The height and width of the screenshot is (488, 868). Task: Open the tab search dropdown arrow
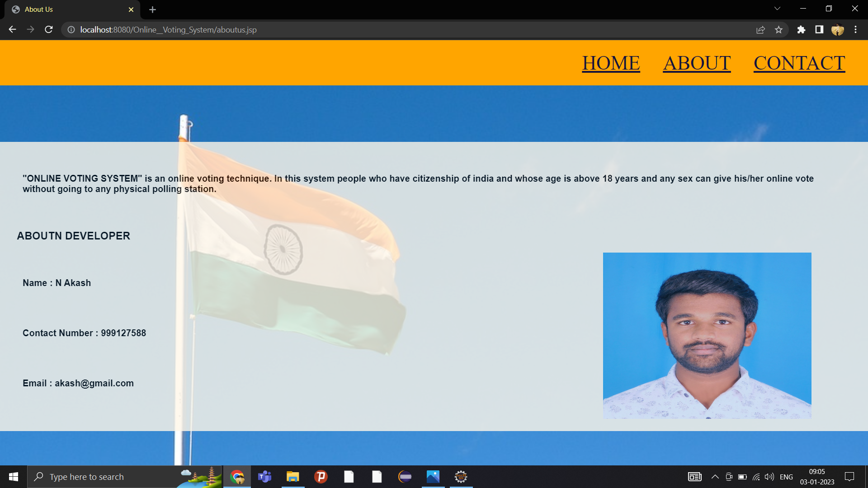tap(777, 8)
